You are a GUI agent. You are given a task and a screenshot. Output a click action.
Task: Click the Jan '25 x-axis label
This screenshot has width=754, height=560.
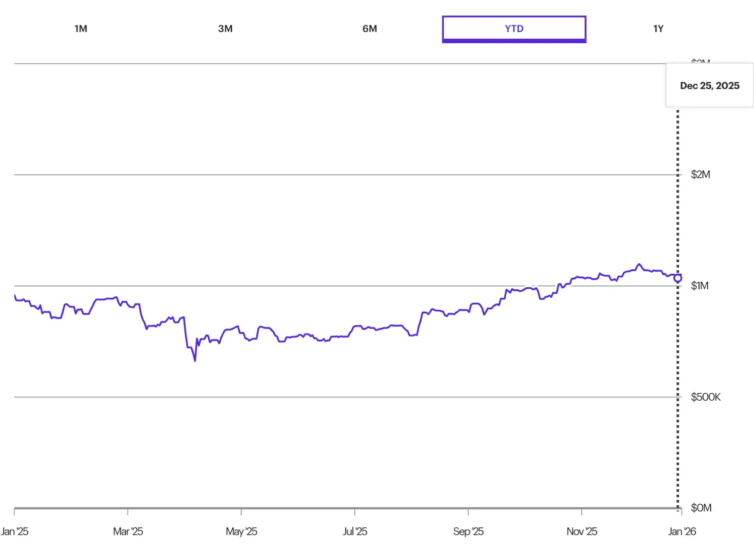pyautogui.click(x=15, y=531)
